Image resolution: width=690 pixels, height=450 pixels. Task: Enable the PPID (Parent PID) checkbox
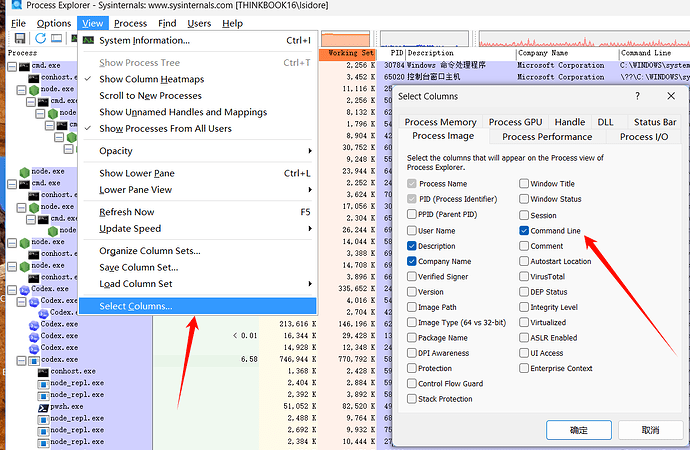tap(411, 214)
